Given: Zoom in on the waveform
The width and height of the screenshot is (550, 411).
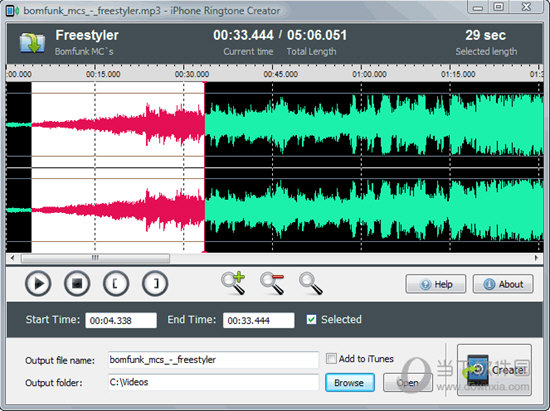Looking at the screenshot, I should (x=233, y=283).
